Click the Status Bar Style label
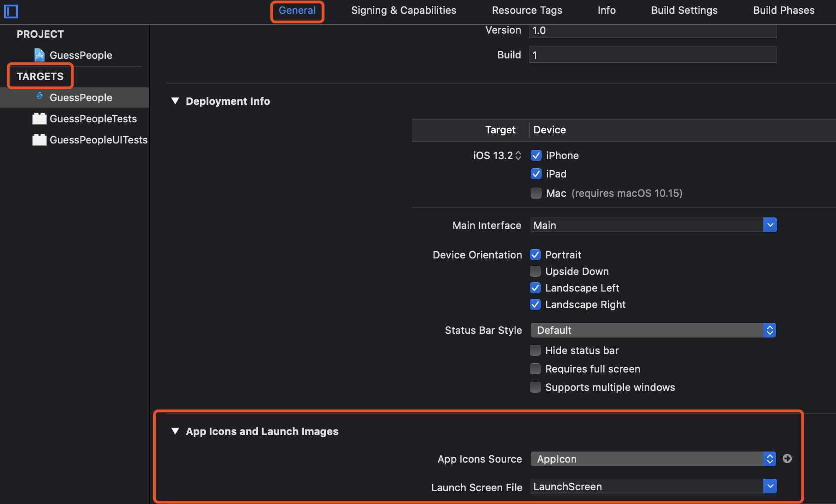 point(483,330)
